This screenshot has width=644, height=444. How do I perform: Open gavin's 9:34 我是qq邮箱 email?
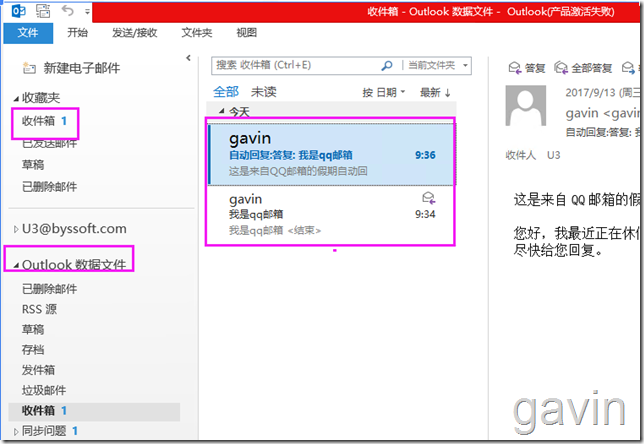pyautogui.click(x=331, y=215)
